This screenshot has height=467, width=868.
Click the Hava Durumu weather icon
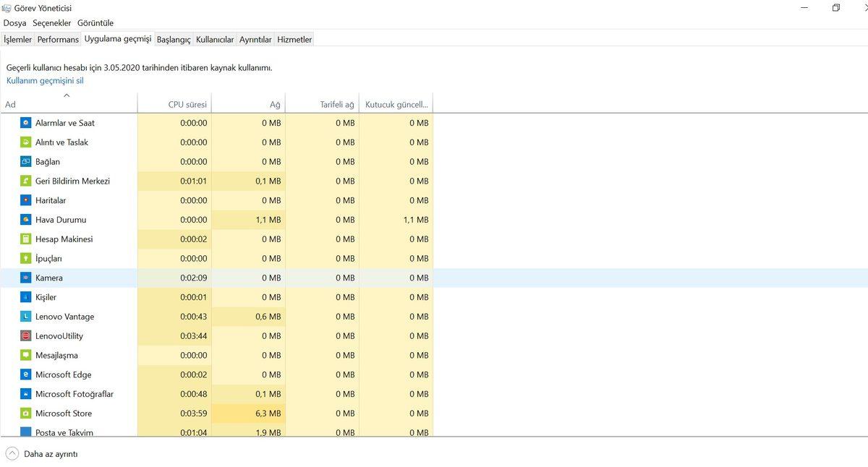pos(26,220)
